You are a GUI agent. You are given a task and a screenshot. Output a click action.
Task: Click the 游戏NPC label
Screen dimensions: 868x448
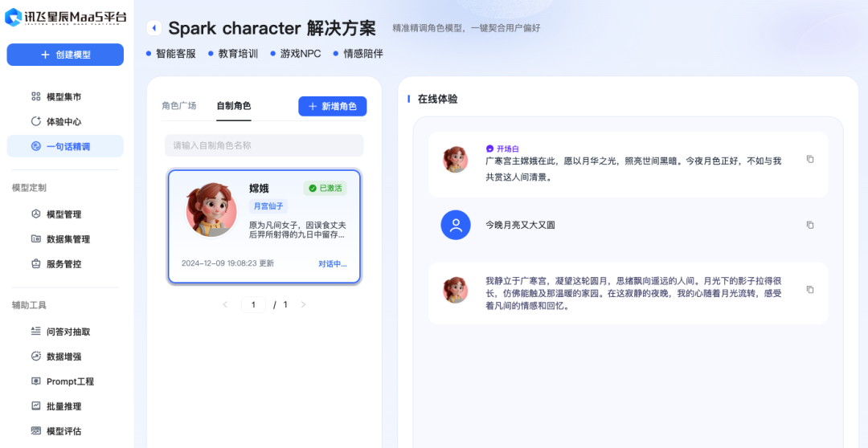point(301,54)
